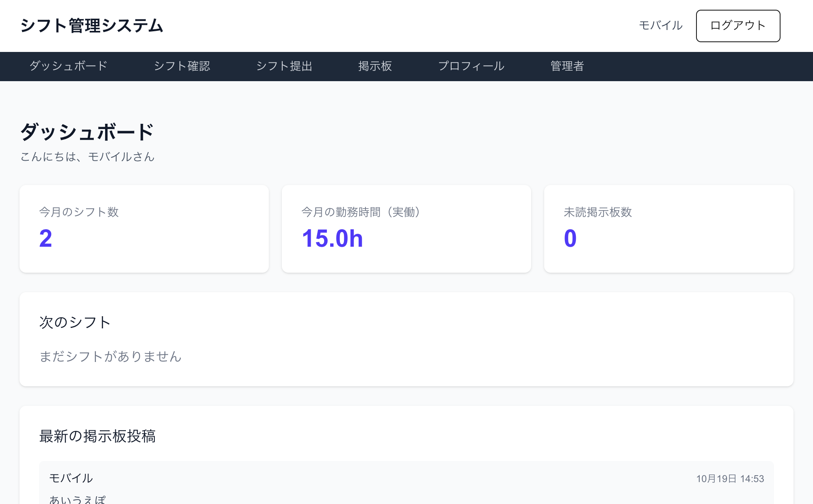This screenshot has height=504, width=813.
Task: Click the ログアウト button
Action: 738,26
